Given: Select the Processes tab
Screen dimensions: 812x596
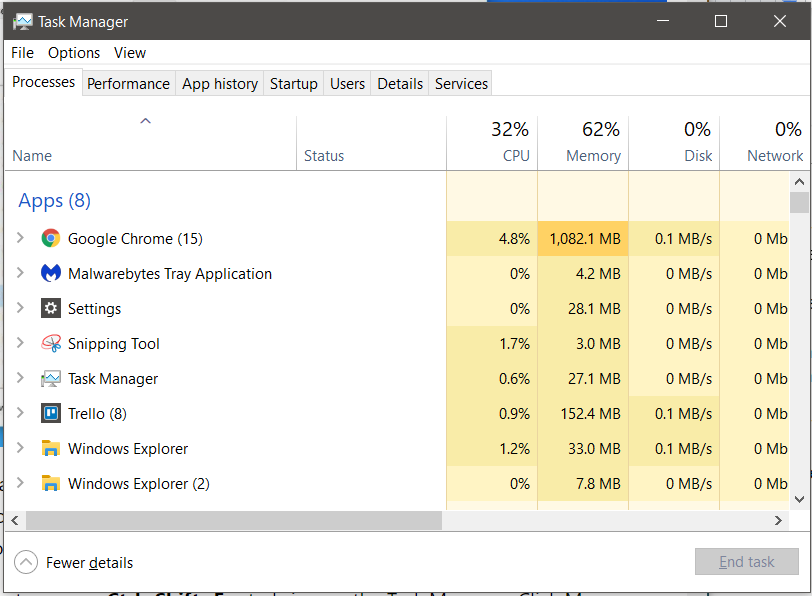Looking at the screenshot, I should click(x=44, y=82).
